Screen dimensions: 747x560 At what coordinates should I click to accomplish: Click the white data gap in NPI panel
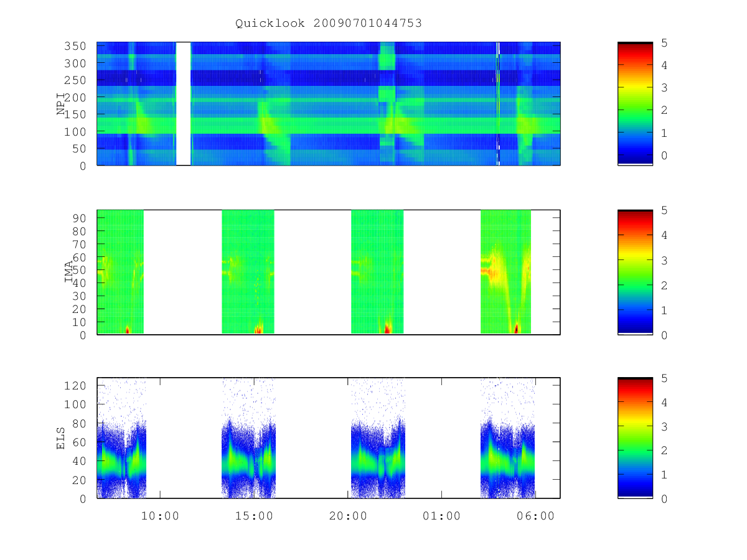point(183,104)
